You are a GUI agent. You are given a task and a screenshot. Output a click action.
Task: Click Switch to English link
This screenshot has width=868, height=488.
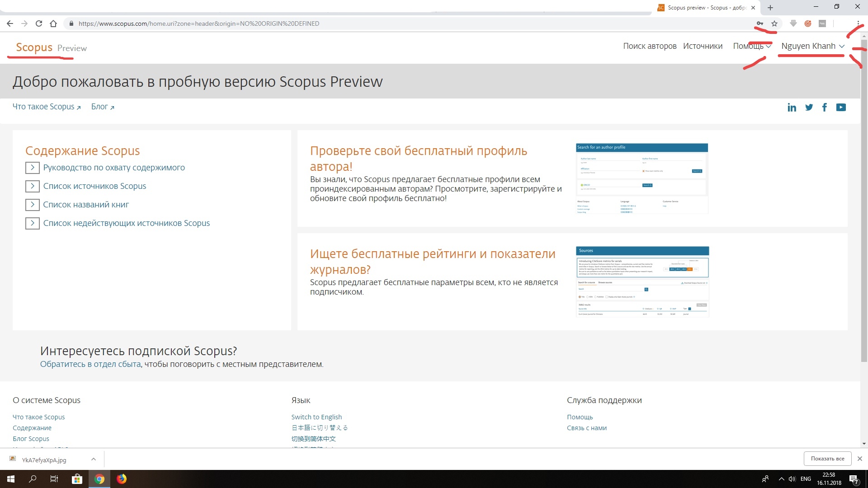[x=316, y=417]
